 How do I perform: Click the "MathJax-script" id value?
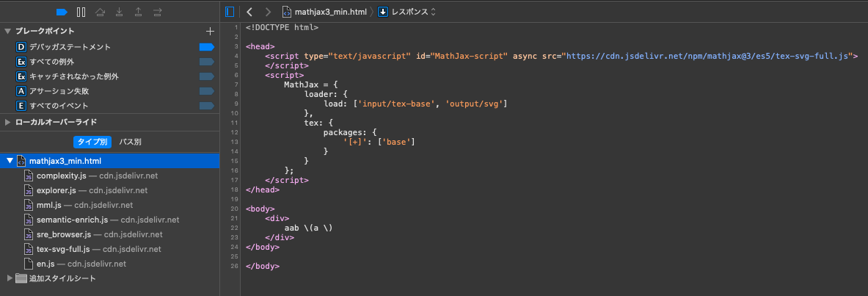coord(470,56)
